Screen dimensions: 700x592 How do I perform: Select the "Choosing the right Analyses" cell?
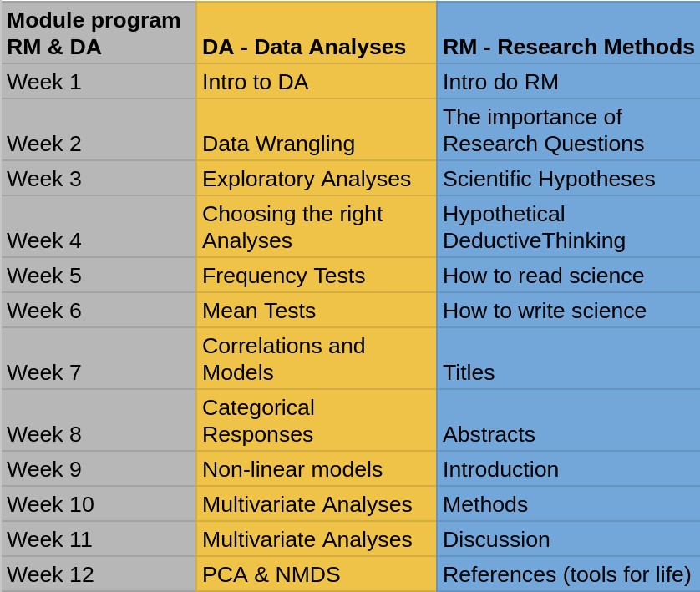[x=316, y=227]
